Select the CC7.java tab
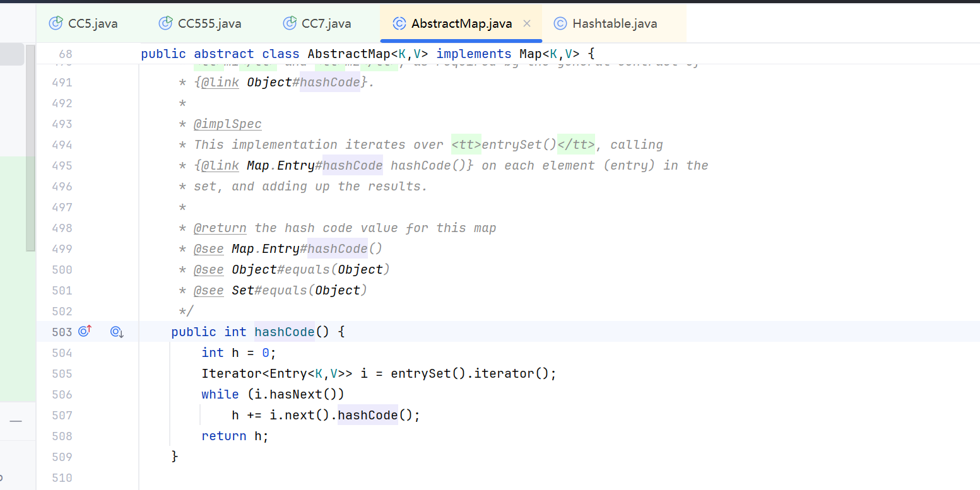This screenshot has height=490, width=980. pyautogui.click(x=326, y=24)
